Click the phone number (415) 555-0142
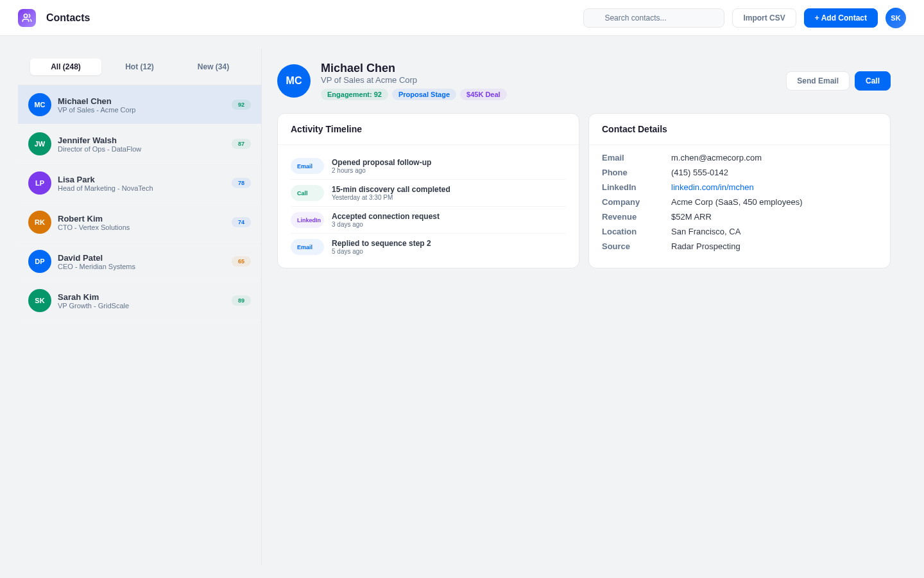Image resolution: width=924 pixels, height=578 pixels. coord(699,173)
